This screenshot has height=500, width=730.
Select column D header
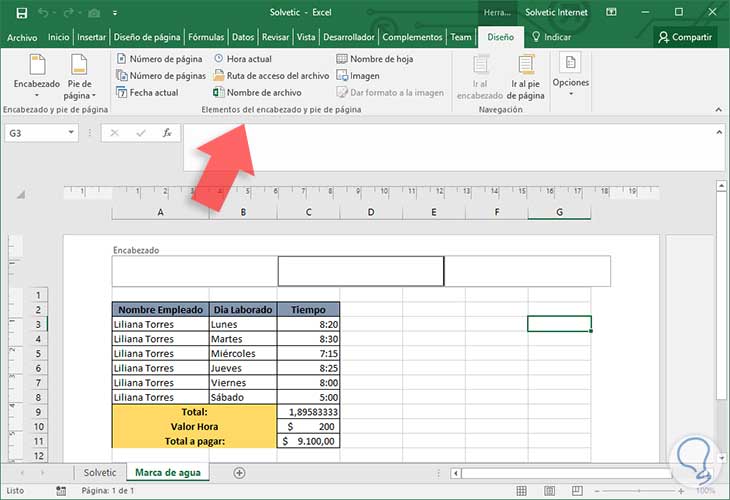371,212
